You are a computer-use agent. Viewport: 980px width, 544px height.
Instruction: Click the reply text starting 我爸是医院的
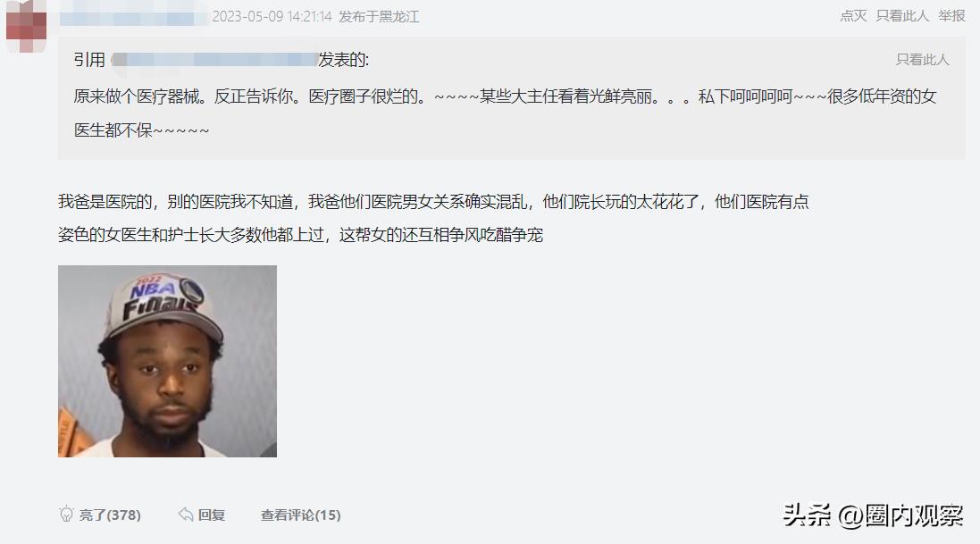[x=433, y=218]
